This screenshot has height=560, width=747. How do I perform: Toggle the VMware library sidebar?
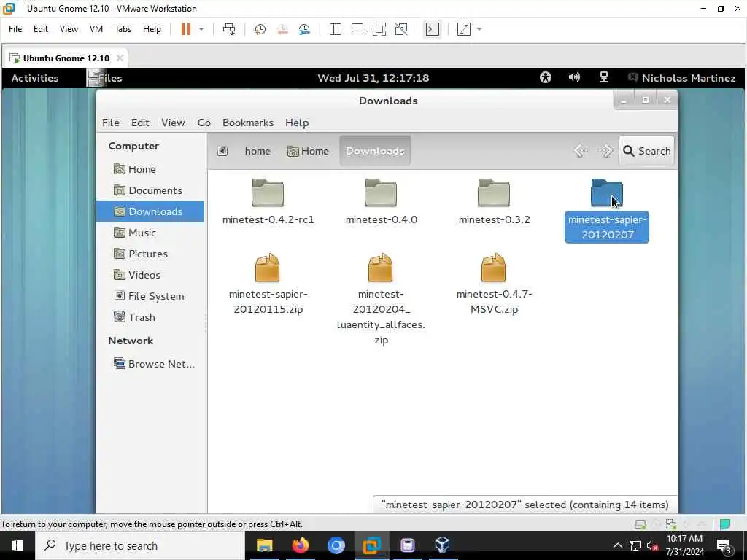click(336, 29)
